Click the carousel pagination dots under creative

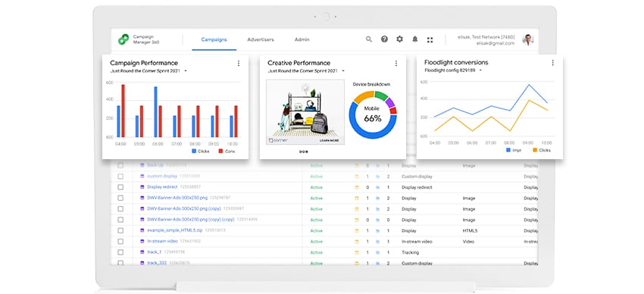pos(304,152)
